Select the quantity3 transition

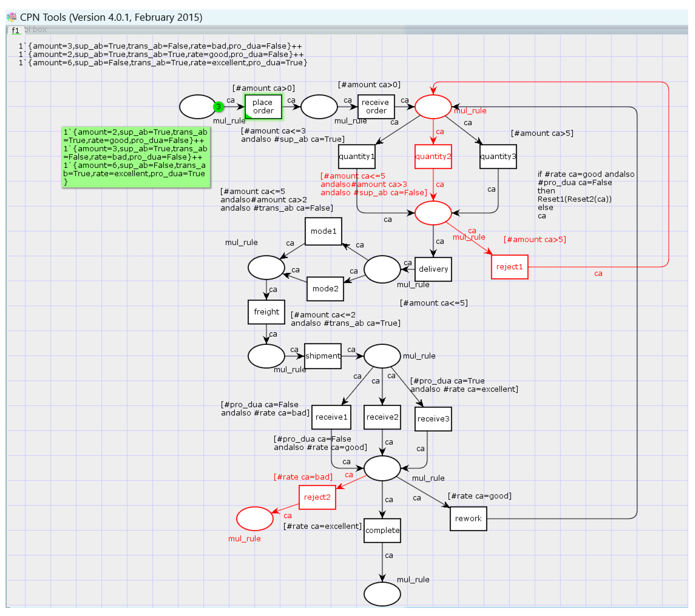point(498,156)
